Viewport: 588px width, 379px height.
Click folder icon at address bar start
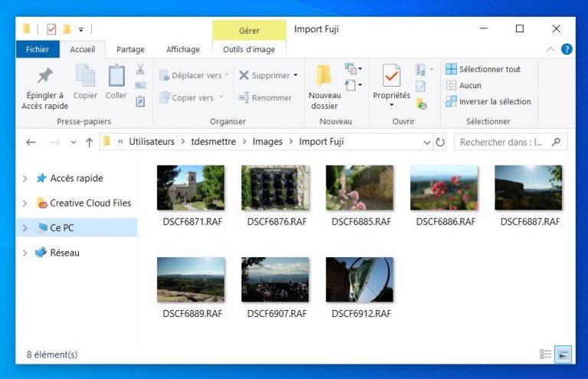coord(107,142)
